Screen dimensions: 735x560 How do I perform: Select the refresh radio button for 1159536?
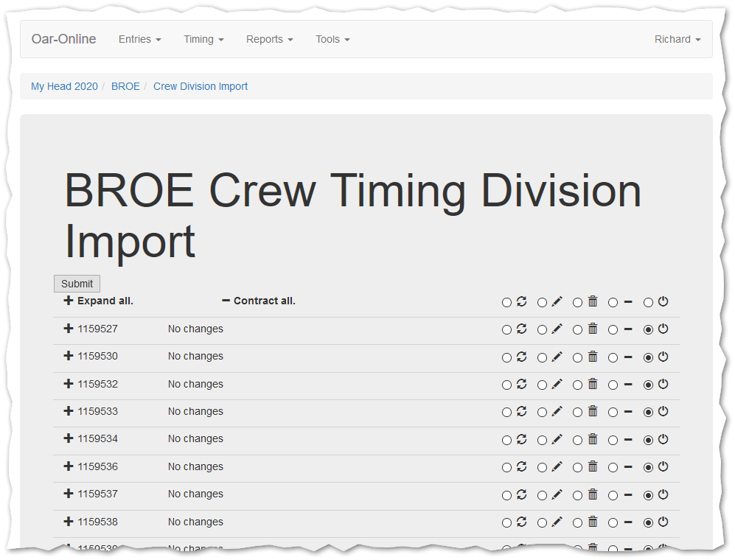click(x=506, y=468)
